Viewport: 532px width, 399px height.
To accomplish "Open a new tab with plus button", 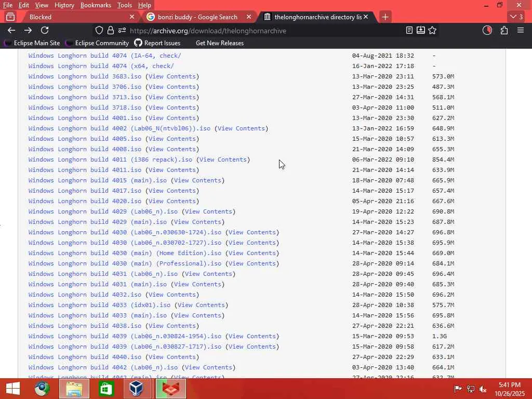I will point(385,17).
